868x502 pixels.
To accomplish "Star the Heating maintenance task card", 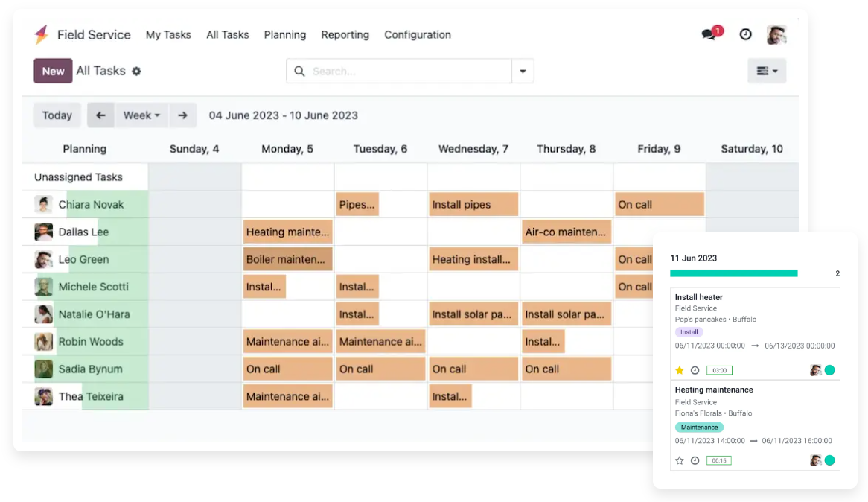I will click(679, 460).
